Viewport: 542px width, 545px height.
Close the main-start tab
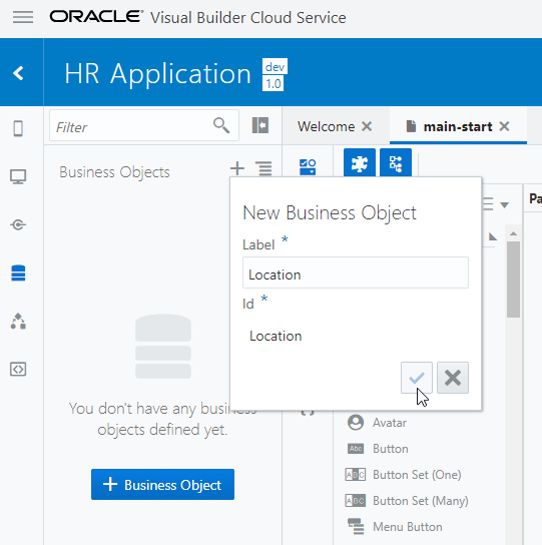[x=504, y=126]
